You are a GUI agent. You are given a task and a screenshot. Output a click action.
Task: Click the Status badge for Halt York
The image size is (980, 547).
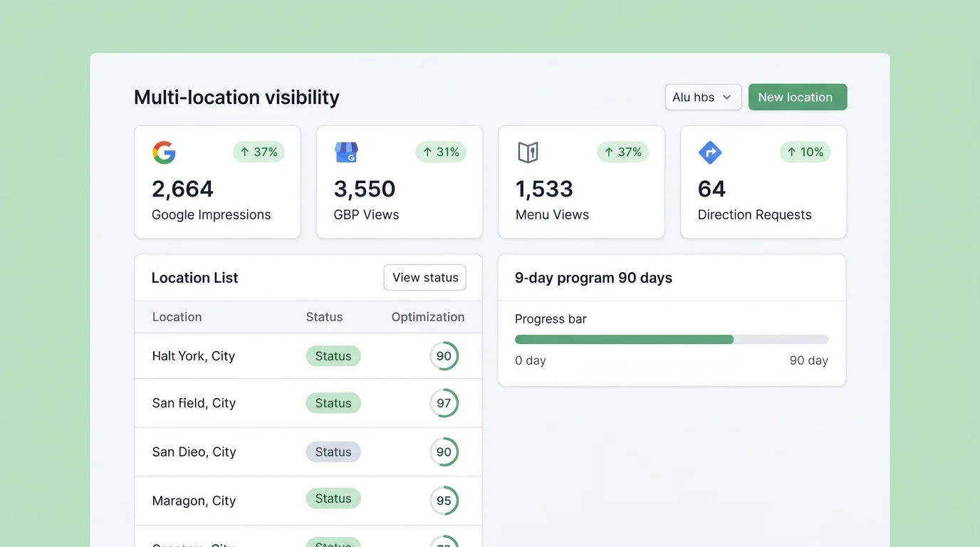click(x=333, y=356)
